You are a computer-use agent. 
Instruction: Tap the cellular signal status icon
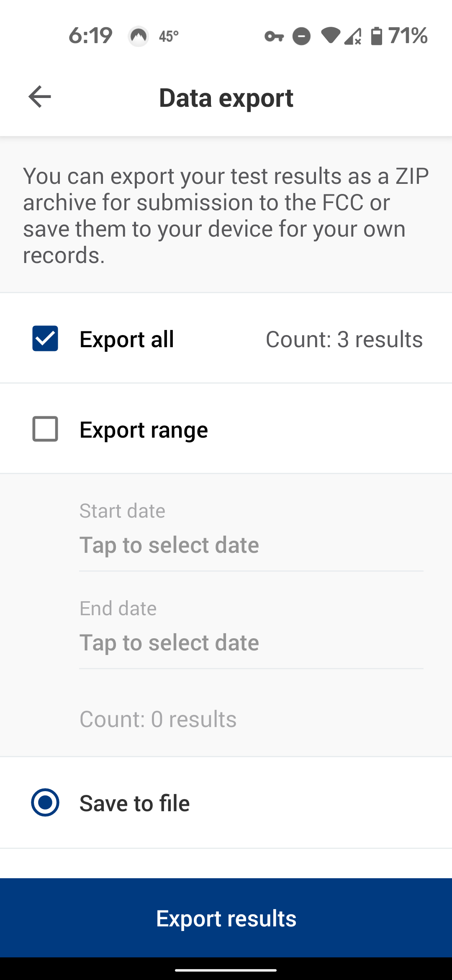click(x=353, y=36)
